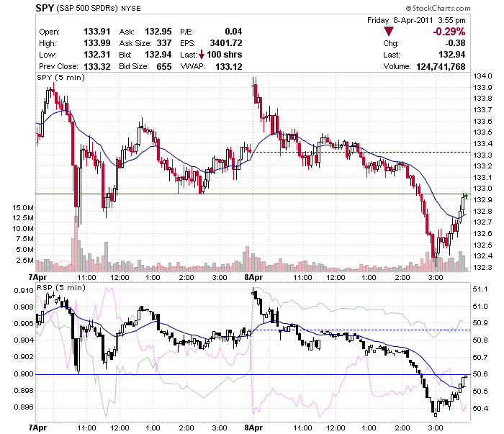
Task: Click the Ask price 132.95
Action: pyautogui.click(x=158, y=32)
